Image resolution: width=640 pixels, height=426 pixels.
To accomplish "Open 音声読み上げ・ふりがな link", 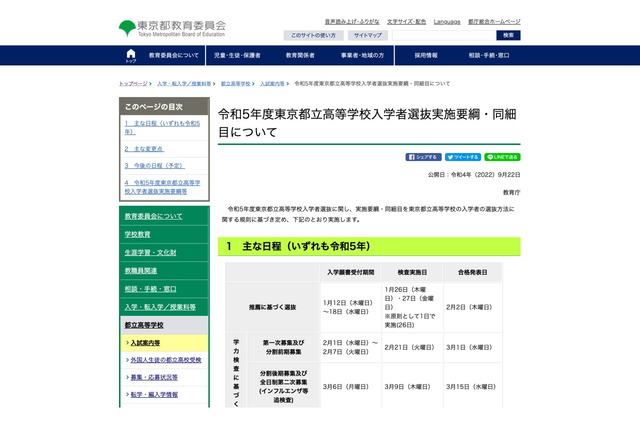I will (x=352, y=22).
